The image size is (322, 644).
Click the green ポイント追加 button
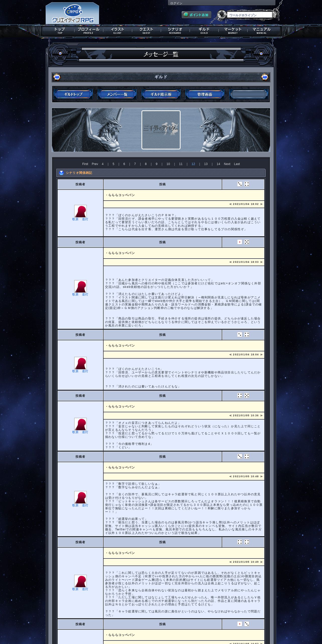(196, 15)
